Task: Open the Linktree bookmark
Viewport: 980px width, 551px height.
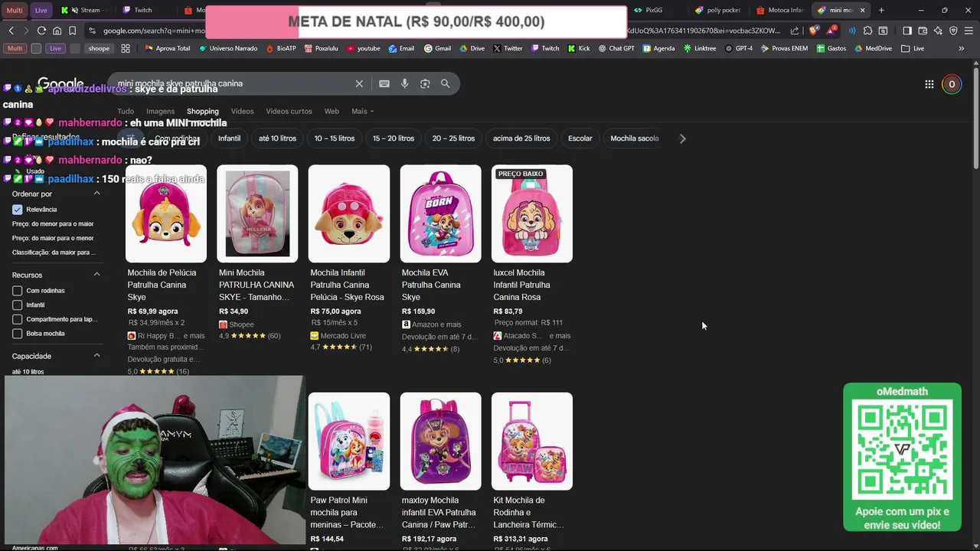Action: pos(700,48)
